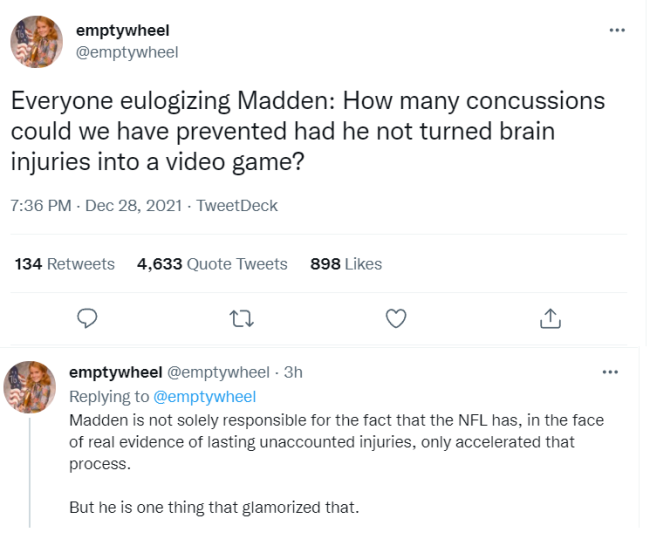This screenshot has width=650, height=539.
Task: Like the main tweet with heart icon
Action: tap(396, 317)
